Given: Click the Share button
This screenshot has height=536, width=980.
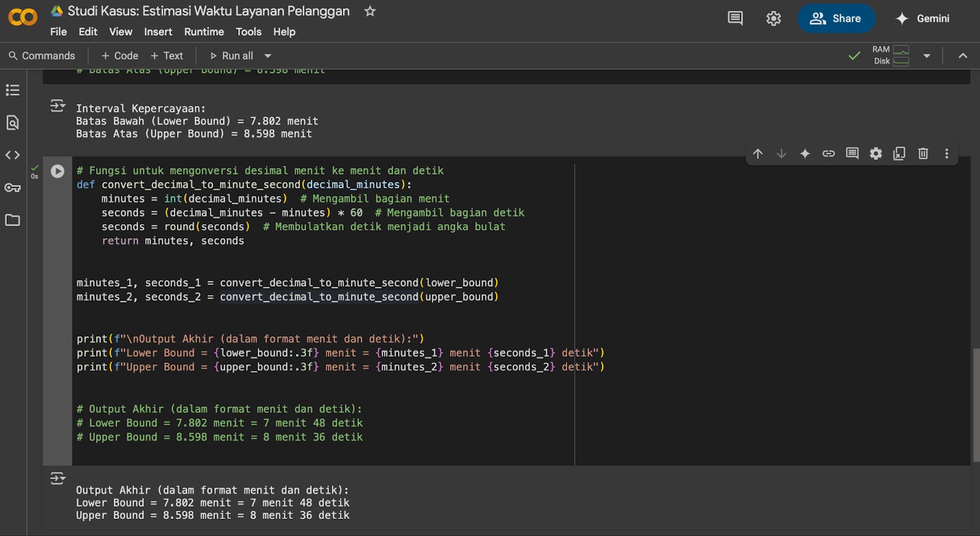Looking at the screenshot, I should pyautogui.click(x=836, y=18).
